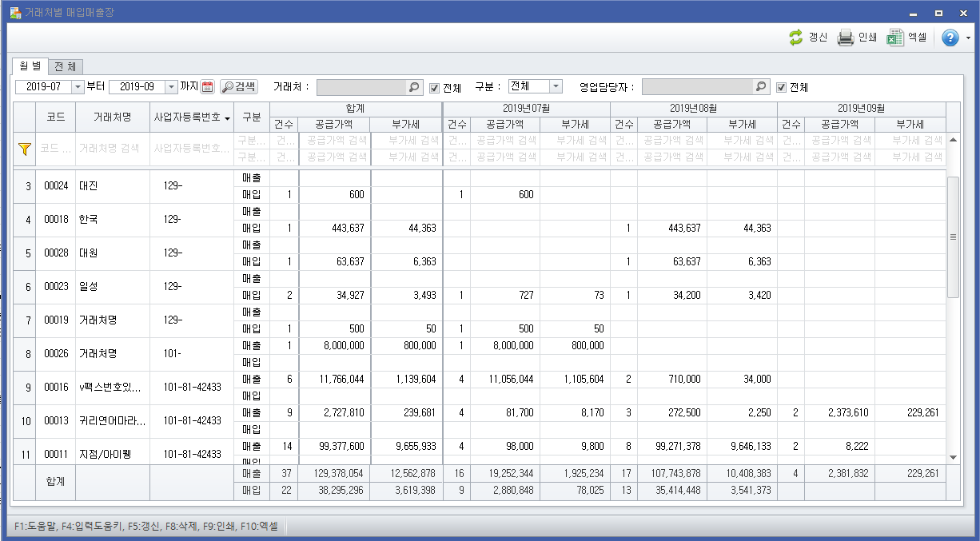Export using the 엑셀 icon
The image size is (980, 541).
pyautogui.click(x=896, y=38)
